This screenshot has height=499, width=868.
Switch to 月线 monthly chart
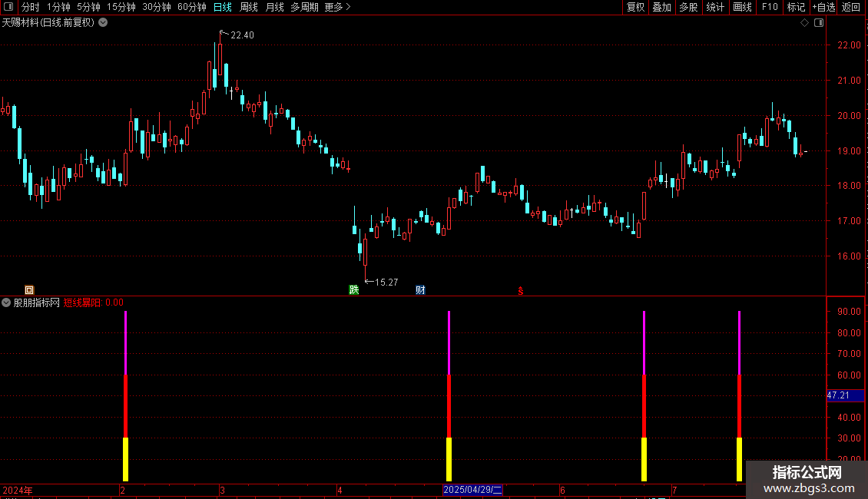[x=274, y=7]
